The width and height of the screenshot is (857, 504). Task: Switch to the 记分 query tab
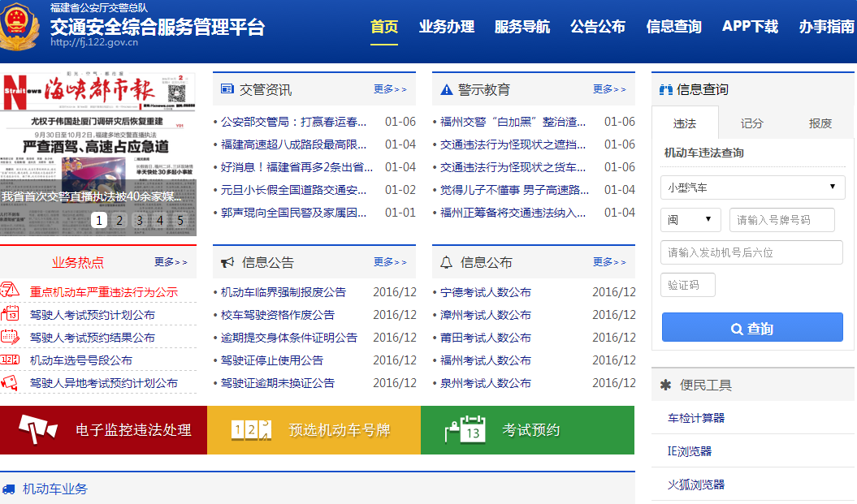tap(751, 123)
